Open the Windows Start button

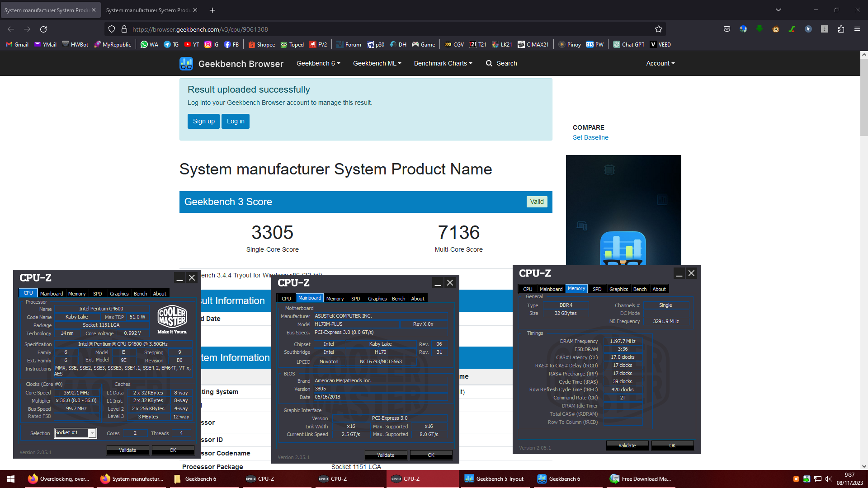[11, 479]
